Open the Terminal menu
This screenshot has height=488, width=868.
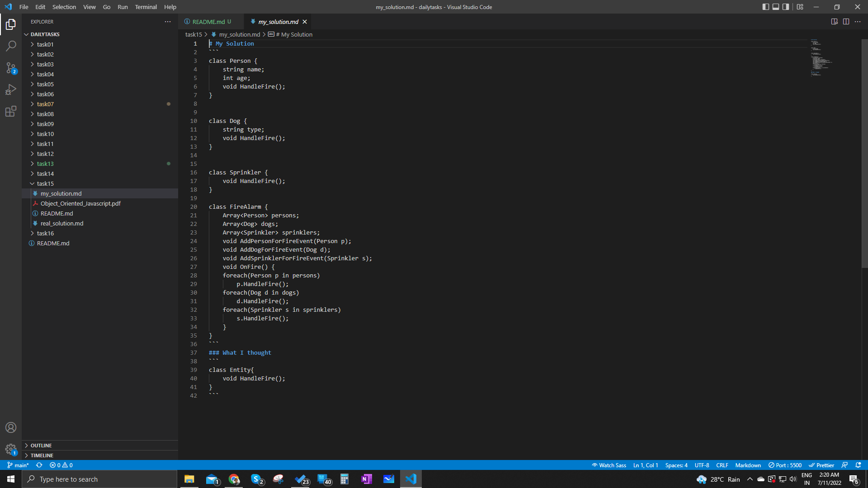pos(146,7)
